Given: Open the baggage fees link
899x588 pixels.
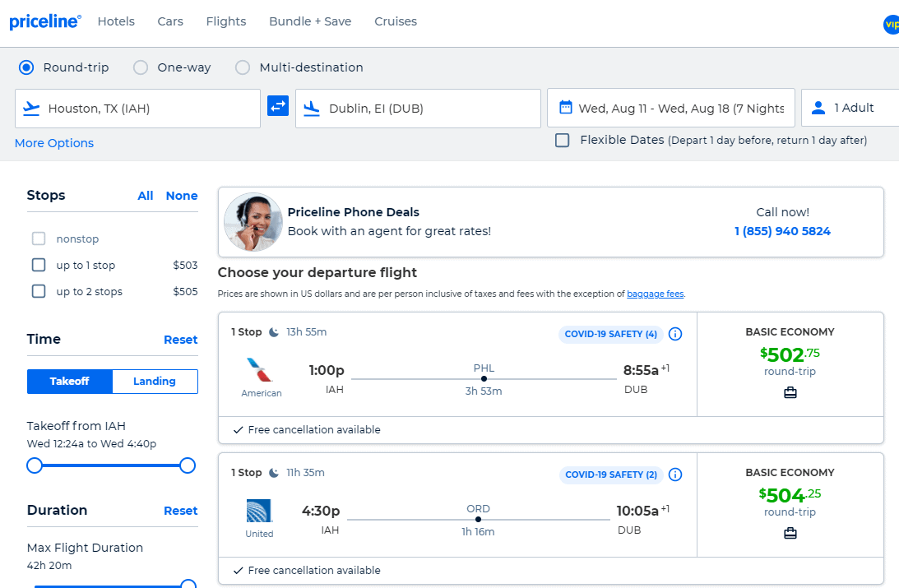Looking at the screenshot, I should click(x=655, y=294).
